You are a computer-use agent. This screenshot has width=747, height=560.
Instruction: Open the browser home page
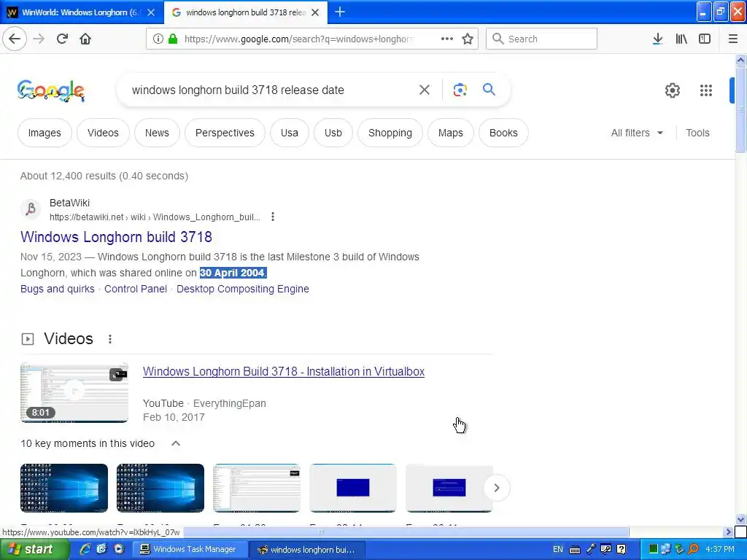coord(85,39)
